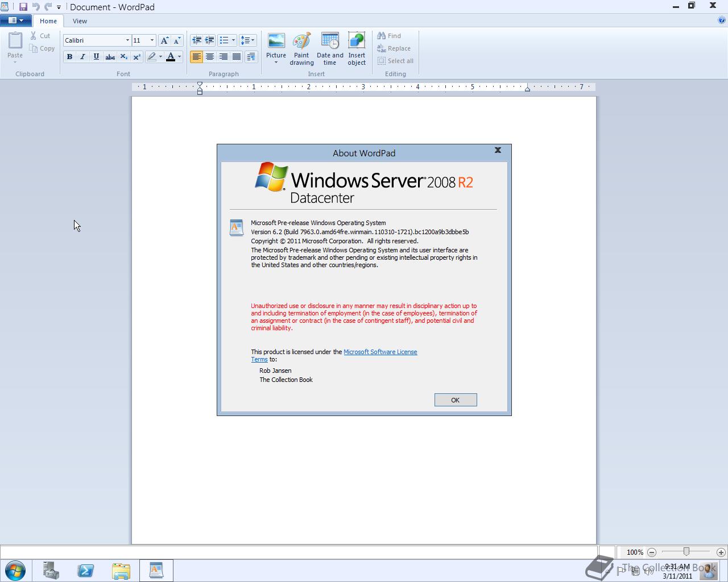
Task: Click the Copy button in Clipboard group
Action: (x=42, y=49)
